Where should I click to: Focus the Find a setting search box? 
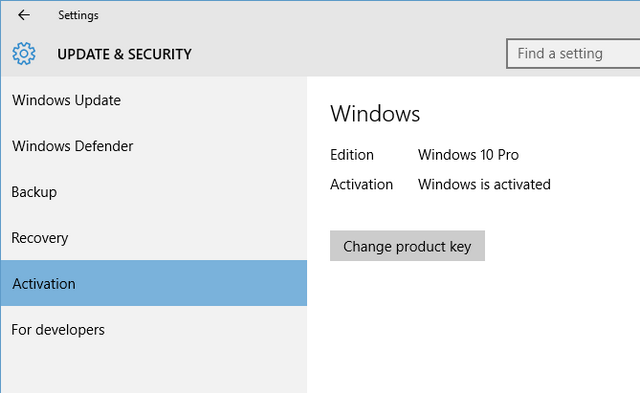[x=573, y=53]
